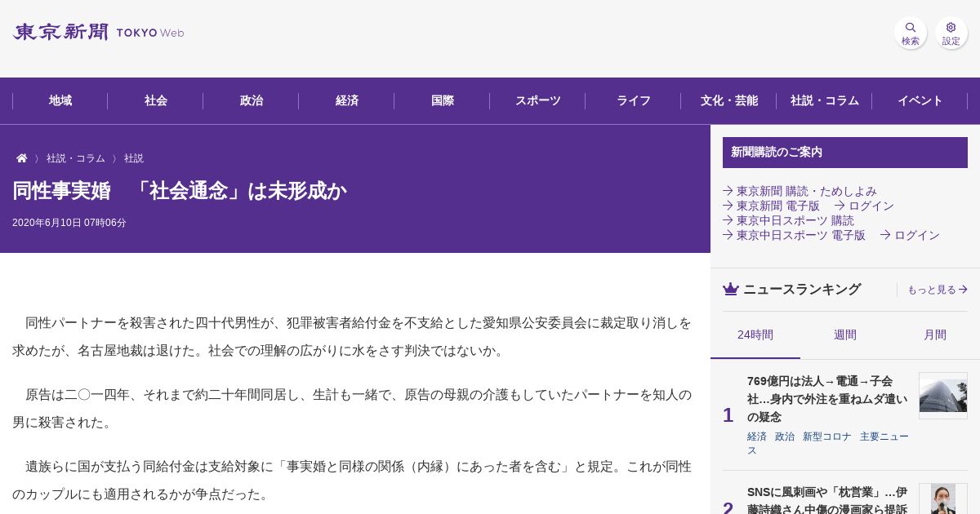Click the 新聞購読のご案内 heading
Image resolution: width=980 pixels, height=514 pixels.
point(845,153)
